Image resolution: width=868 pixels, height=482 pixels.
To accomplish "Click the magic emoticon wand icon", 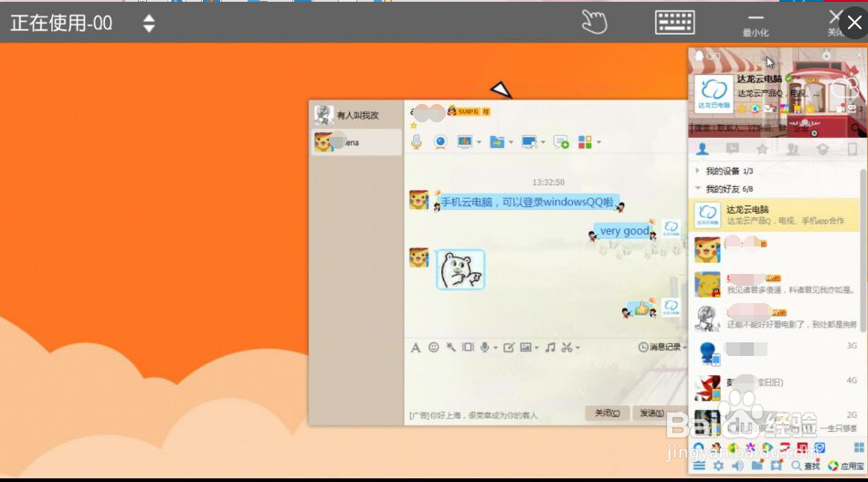I will [x=450, y=348].
